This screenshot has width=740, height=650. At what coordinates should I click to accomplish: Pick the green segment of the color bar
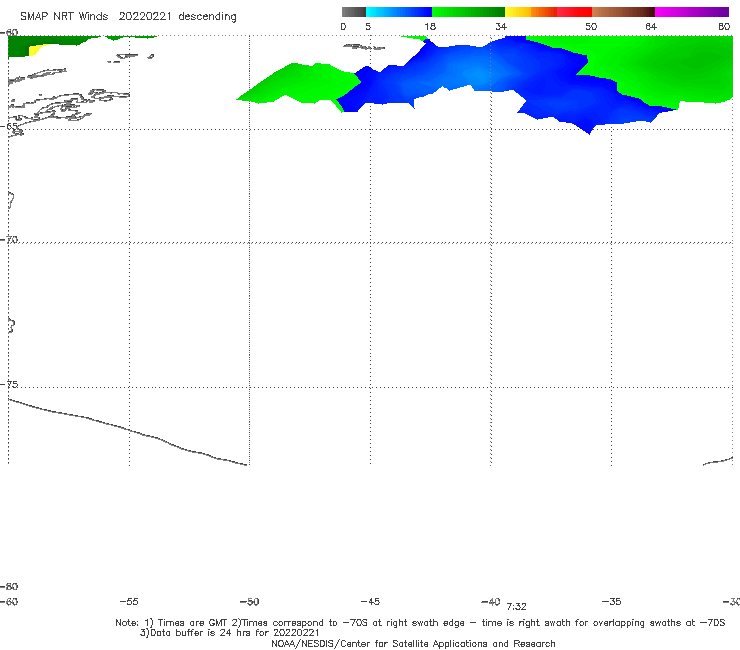pos(468,12)
